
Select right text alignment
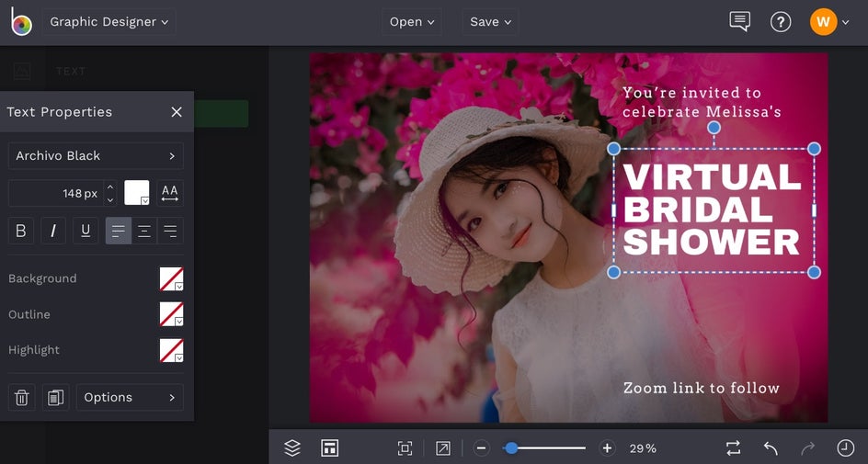click(x=170, y=231)
